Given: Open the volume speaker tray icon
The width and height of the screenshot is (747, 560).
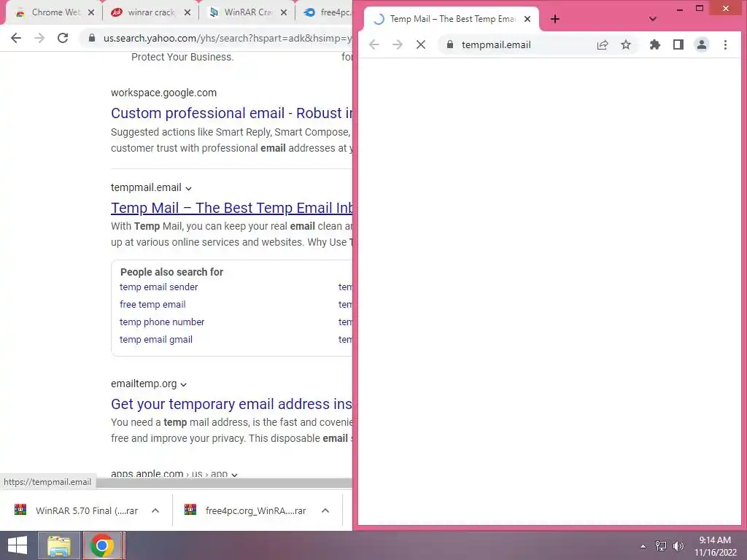Looking at the screenshot, I should (678, 546).
